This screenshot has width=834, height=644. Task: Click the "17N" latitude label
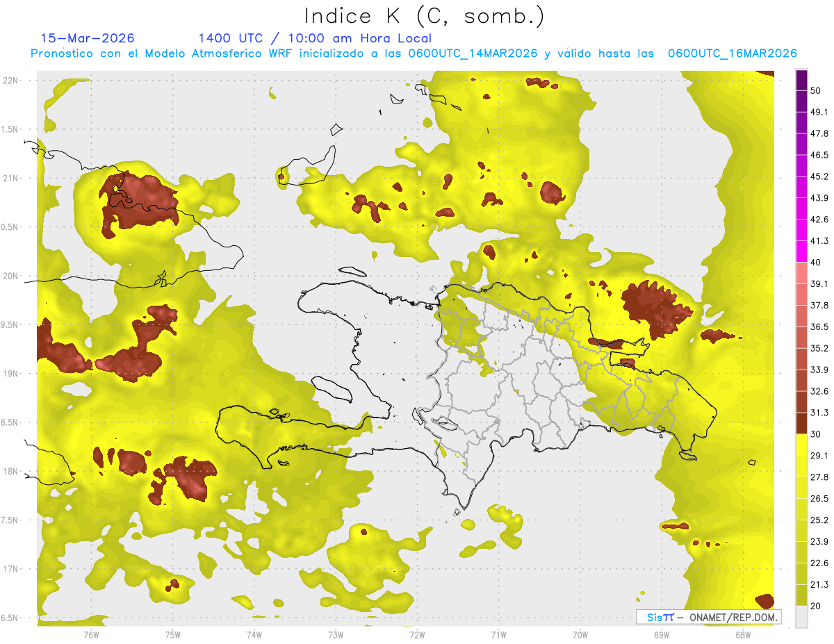(10, 569)
